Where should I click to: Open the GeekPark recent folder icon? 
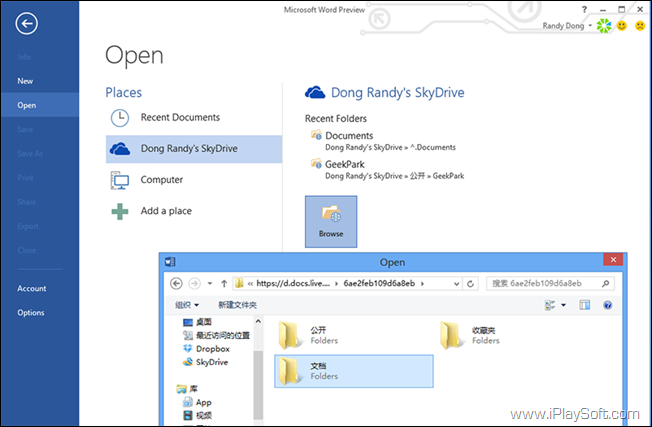click(316, 163)
